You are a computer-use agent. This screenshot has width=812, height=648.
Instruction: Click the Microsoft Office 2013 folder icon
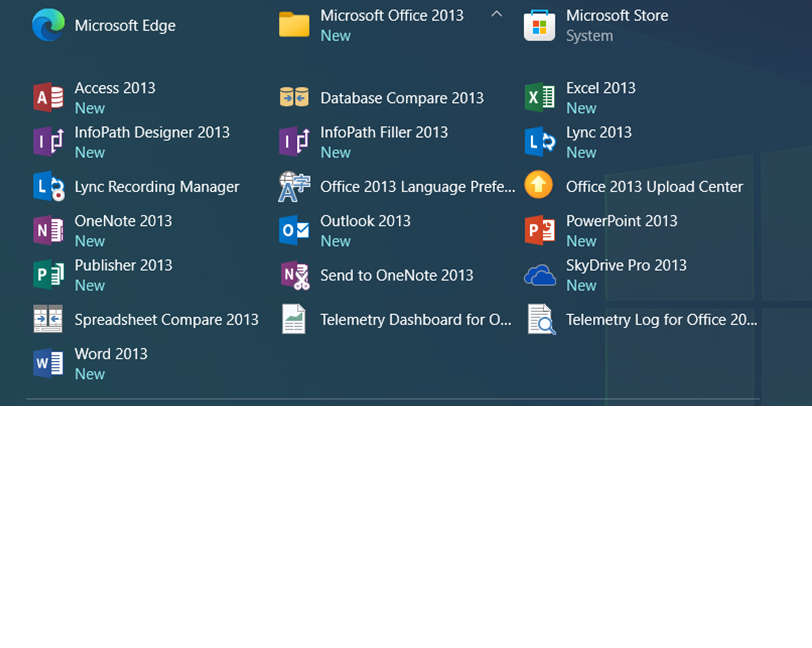coord(294,26)
